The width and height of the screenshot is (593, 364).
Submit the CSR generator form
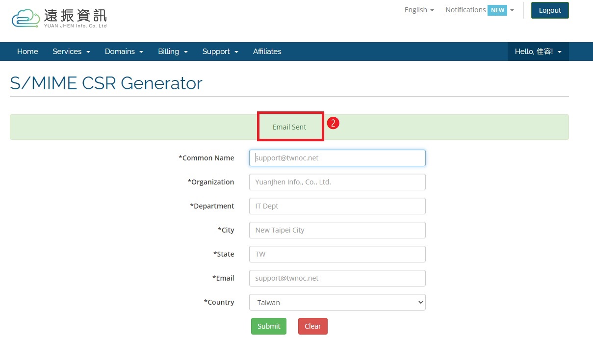click(x=268, y=326)
